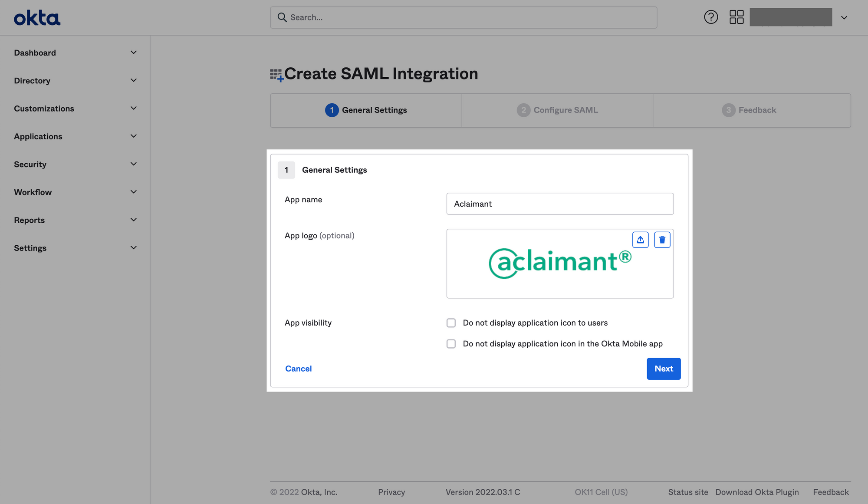Open the apps grid icon
The width and height of the screenshot is (868, 504).
click(736, 17)
